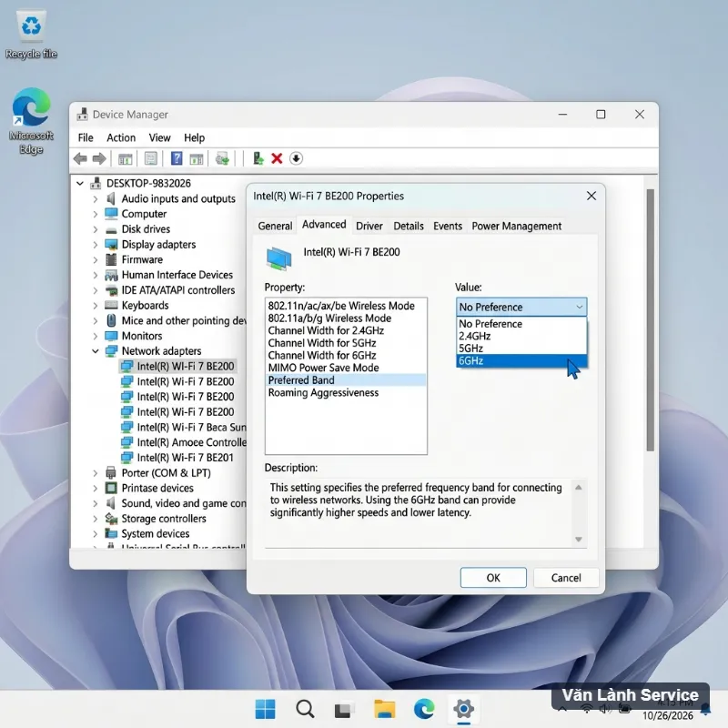Click the OK button
This screenshot has height=728, width=728.
493,578
